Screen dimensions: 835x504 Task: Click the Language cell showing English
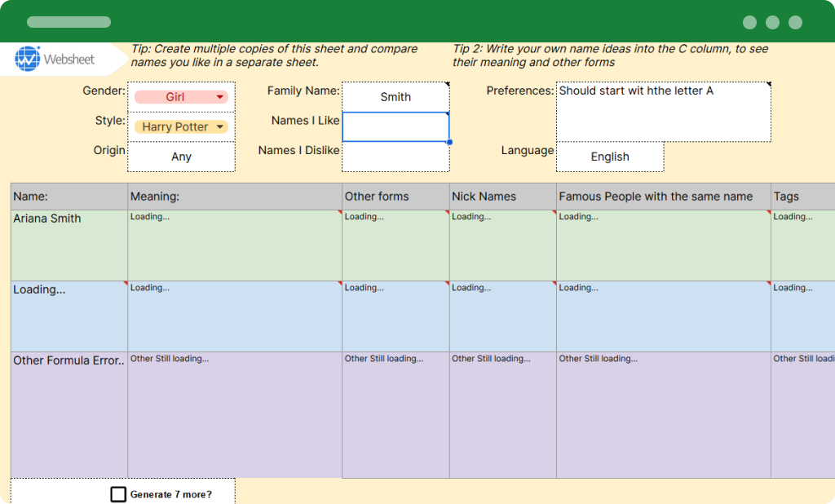click(609, 156)
